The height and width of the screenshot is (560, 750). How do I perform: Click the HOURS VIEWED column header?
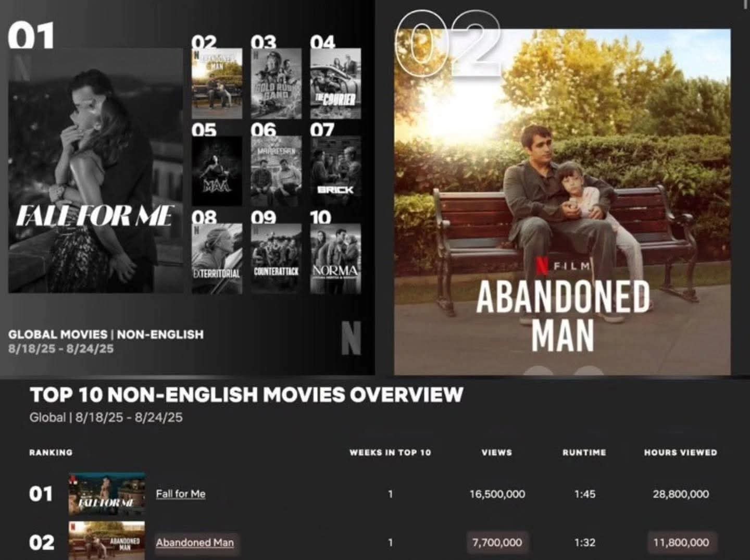coord(681,452)
